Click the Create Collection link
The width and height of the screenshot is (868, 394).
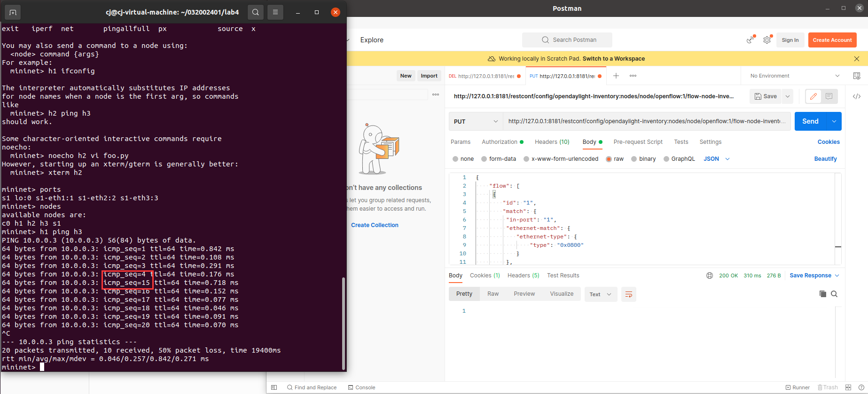click(375, 225)
